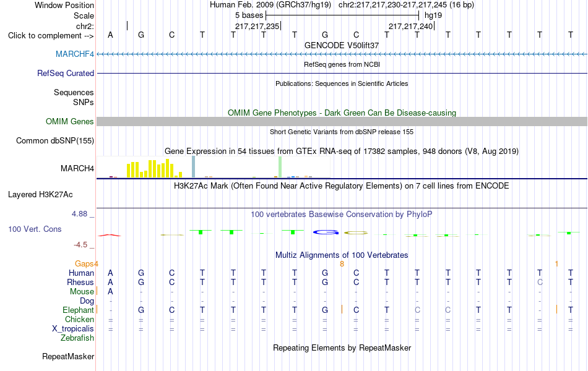Select the Human alignment row label
Viewport: 588px width, 371px height.
coord(81,273)
